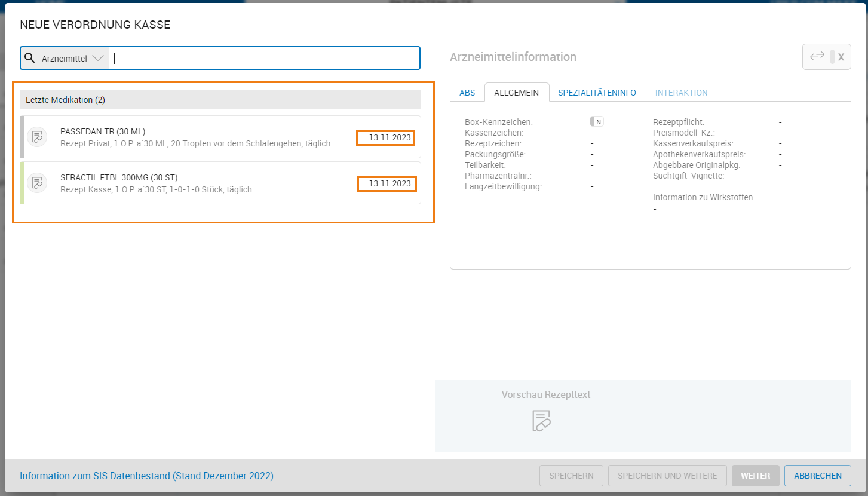
Task: Switch to the ALLGEMEIN tab
Action: (x=517, y=93)
